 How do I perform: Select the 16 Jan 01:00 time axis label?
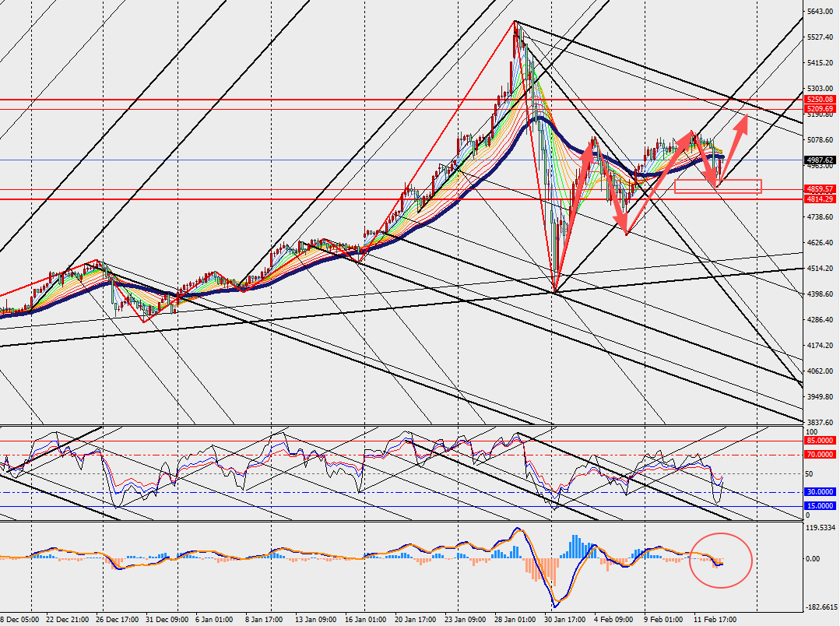[364, 619]
